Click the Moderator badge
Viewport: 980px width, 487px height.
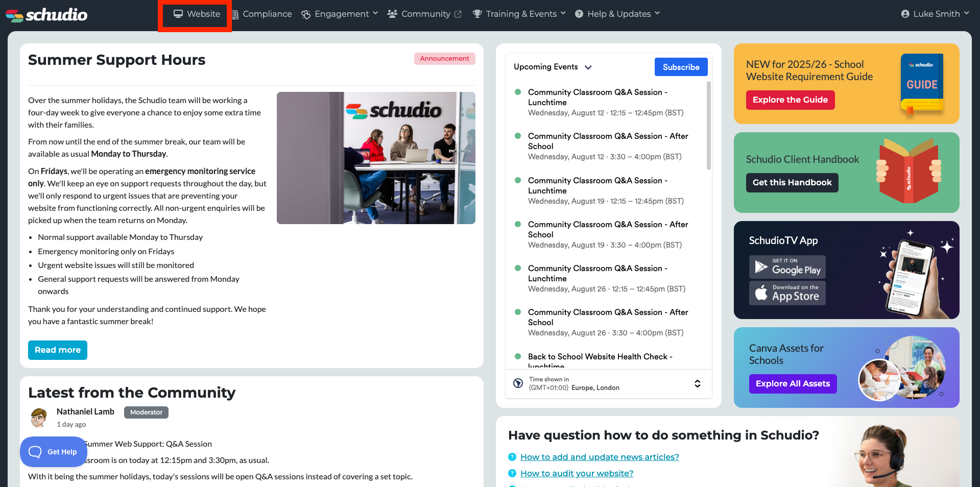(x=146, y=412)
